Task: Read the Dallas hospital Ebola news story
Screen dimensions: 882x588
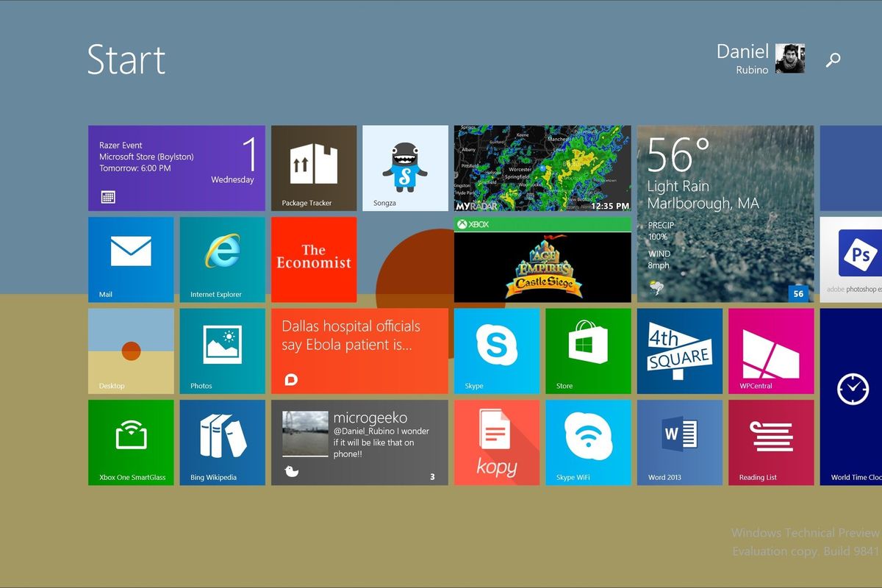Action: click(359, 351)
